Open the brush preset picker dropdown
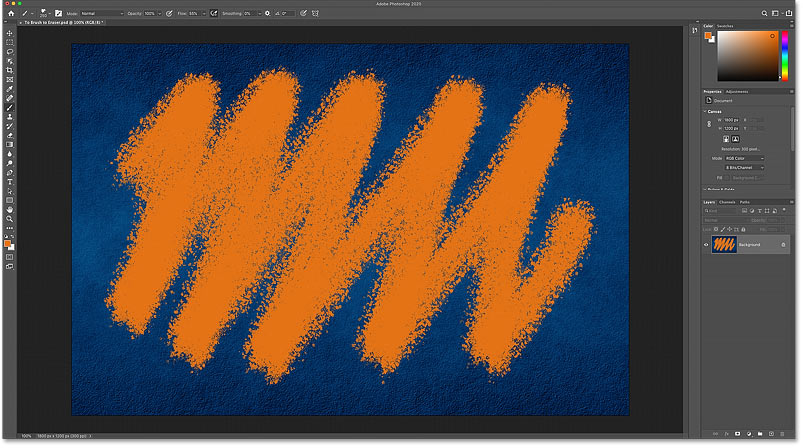Image resolution: width=803 pixels, height=448 pixels. [x=50, y=13]
